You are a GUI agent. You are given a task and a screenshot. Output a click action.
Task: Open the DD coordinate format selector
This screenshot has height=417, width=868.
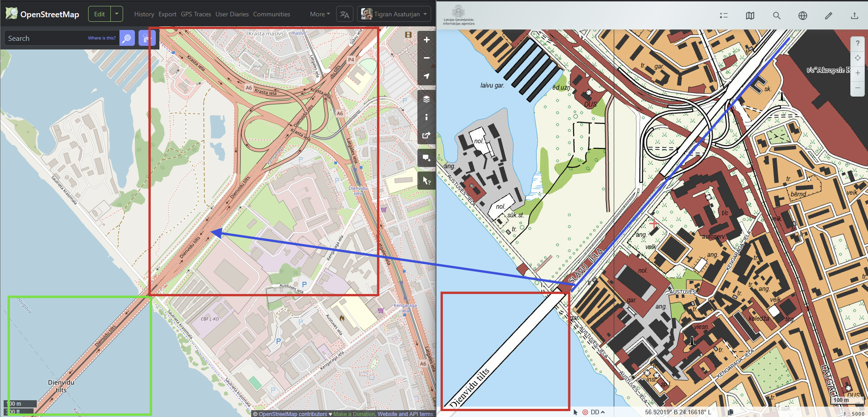[597, 412]
